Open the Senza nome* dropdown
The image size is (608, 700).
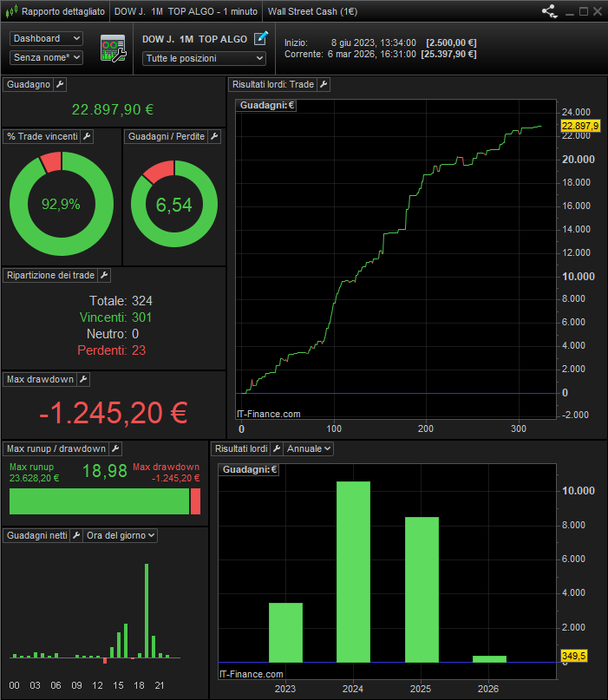click(x=47, y=57)
